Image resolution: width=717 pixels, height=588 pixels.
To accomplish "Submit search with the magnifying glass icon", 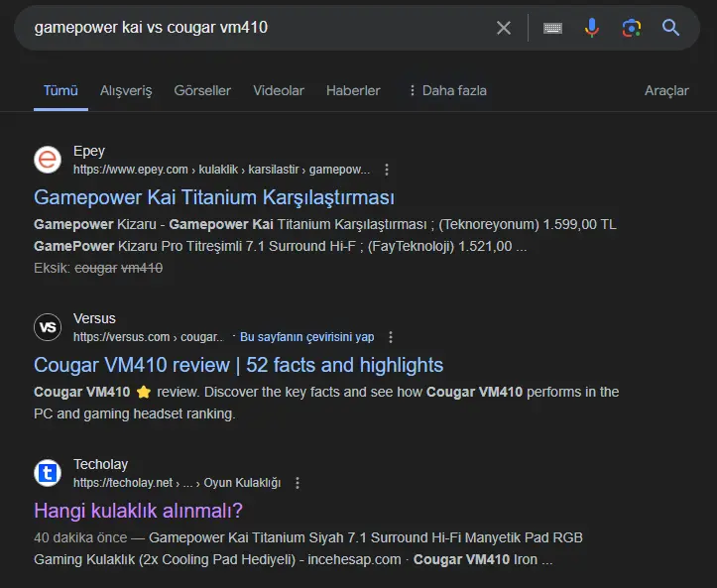I will (x=670, y=28).
